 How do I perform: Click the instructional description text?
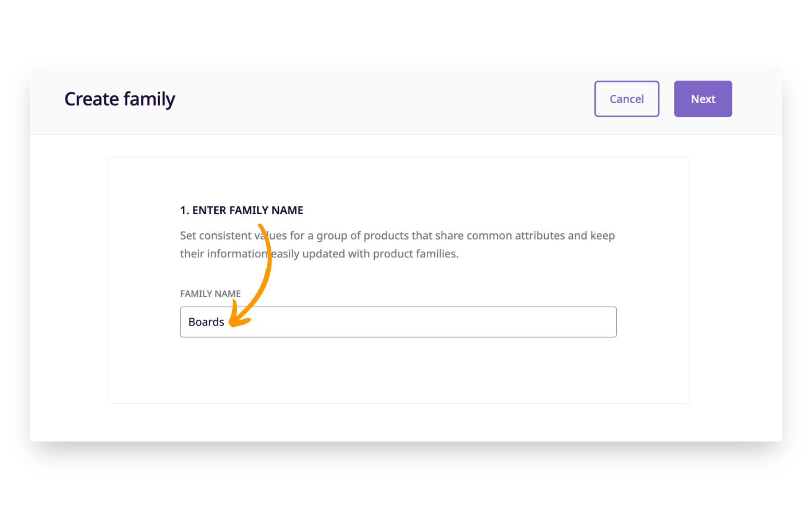click(397, 244)
